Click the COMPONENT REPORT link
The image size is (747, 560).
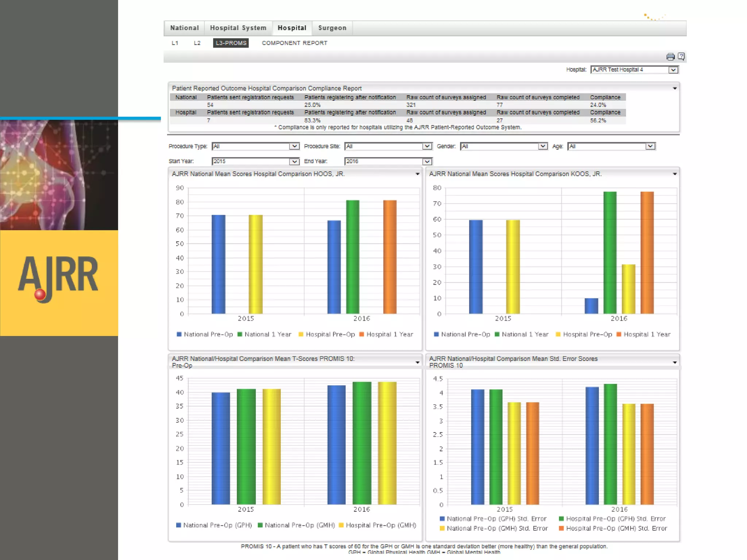coord(294,43)
